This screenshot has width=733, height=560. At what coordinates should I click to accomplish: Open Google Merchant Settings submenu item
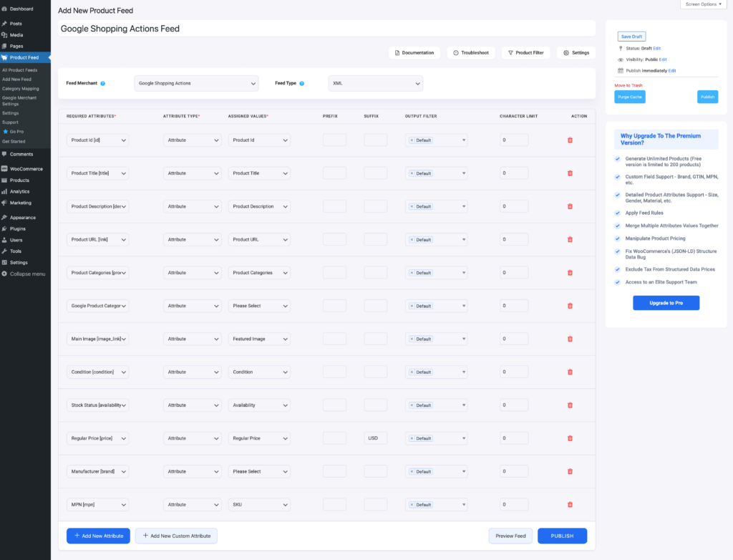click(x=19, y=100)
